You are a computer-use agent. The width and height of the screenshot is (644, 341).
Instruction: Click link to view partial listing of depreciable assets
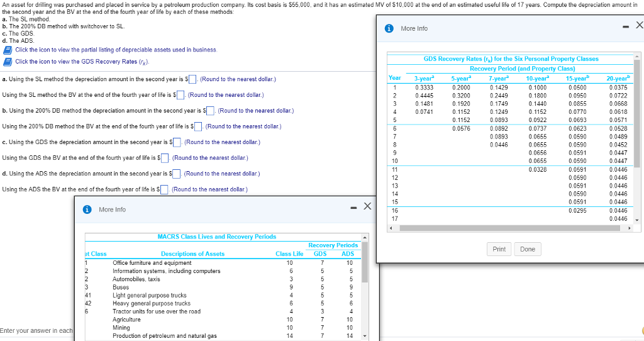116,50
